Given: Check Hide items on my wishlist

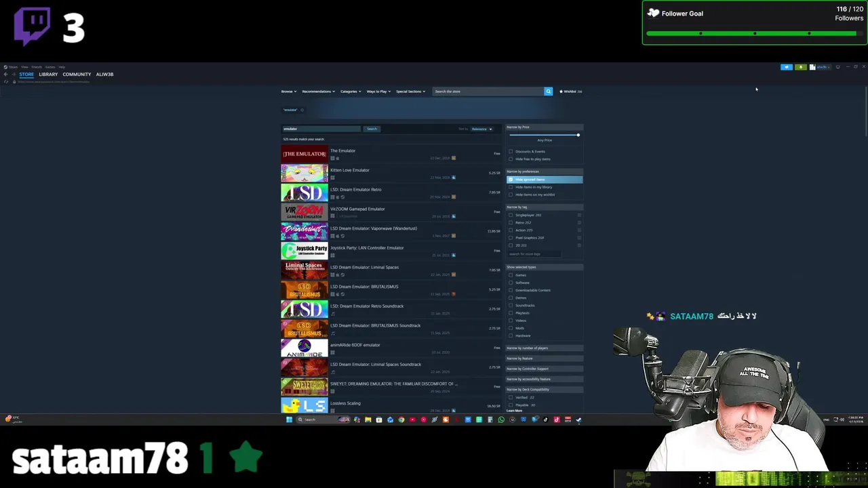Looking at the screenshot, I should pyautogui.click(x=511, y=195).
